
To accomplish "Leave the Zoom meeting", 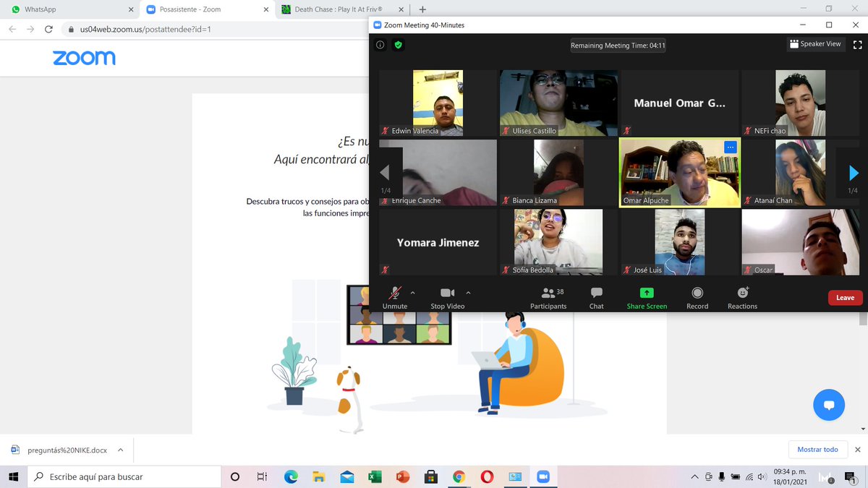I will 845,297.
